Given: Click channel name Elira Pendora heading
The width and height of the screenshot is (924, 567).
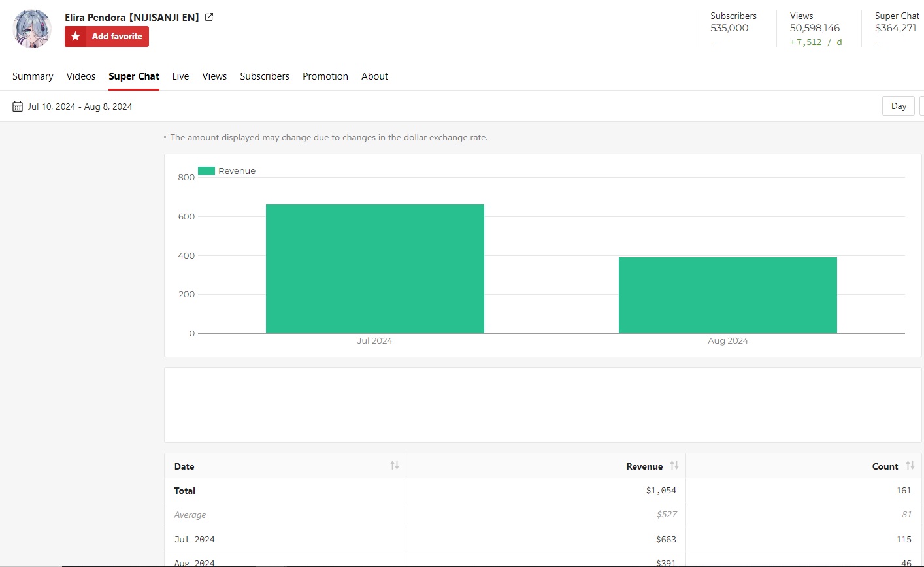Looking at the screenshot, I should pos(132,18).
